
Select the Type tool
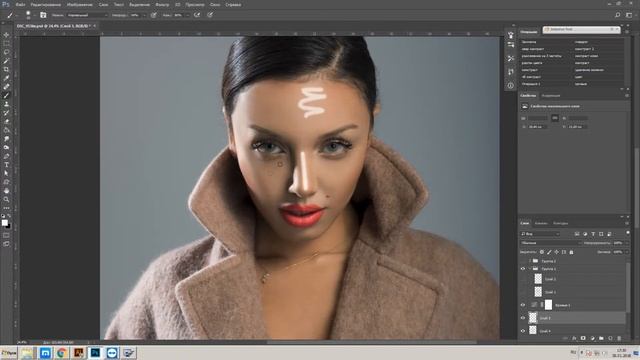pos(6,165)
